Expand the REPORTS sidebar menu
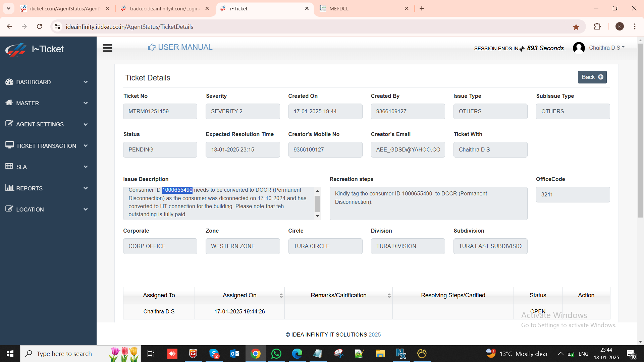Viewport: 644px width, 362px height. 47,188
